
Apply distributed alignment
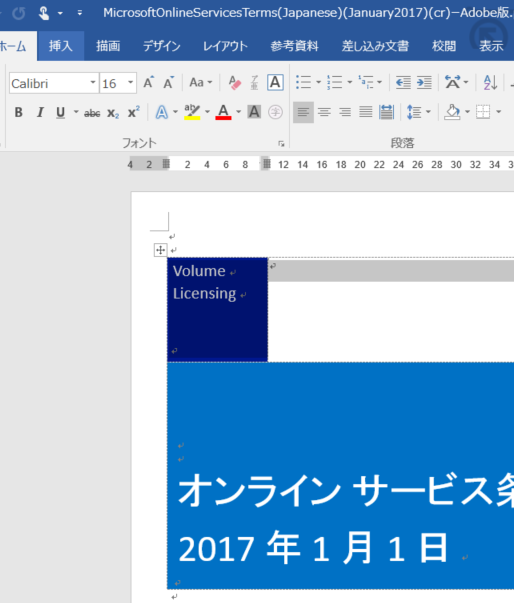[x=386, y=113]
